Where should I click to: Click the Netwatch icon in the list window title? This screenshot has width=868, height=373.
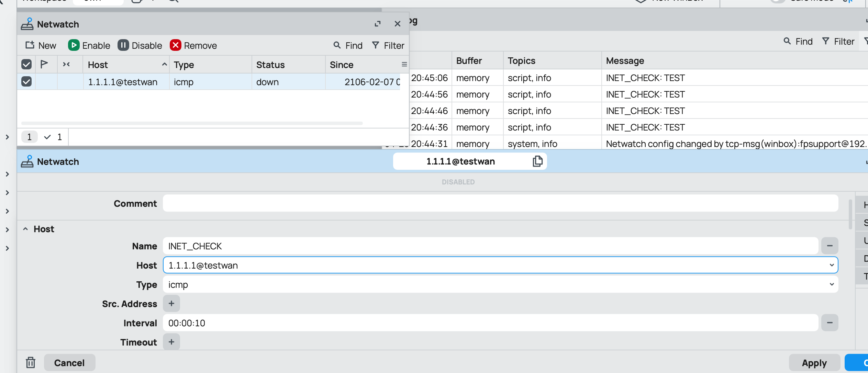[27, 24]
